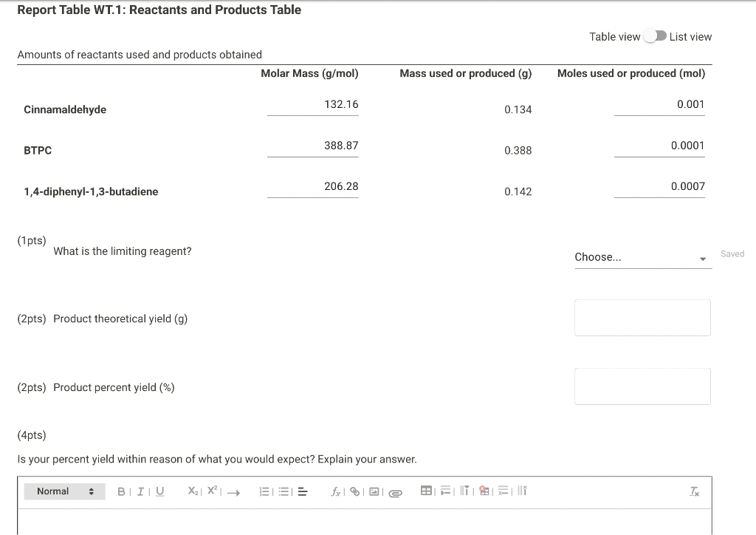Clear formatting with the Tx icon
Image resolution: width=756 pixels, height=535 pixels.
coord(693,490)
